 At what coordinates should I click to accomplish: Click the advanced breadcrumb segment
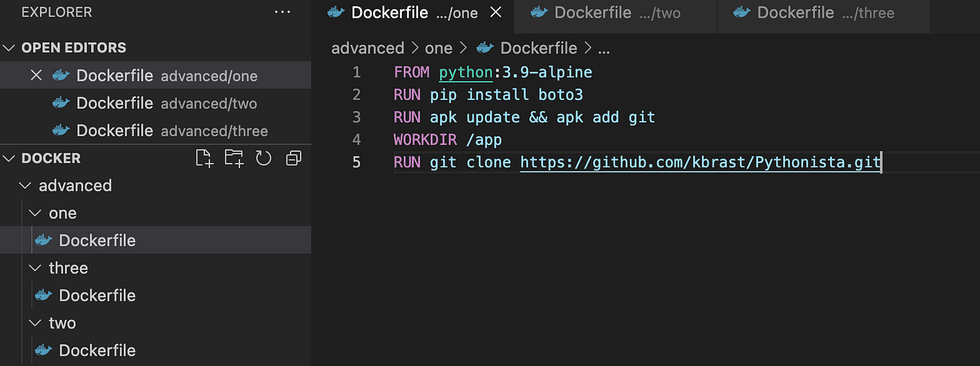point(367,48)
